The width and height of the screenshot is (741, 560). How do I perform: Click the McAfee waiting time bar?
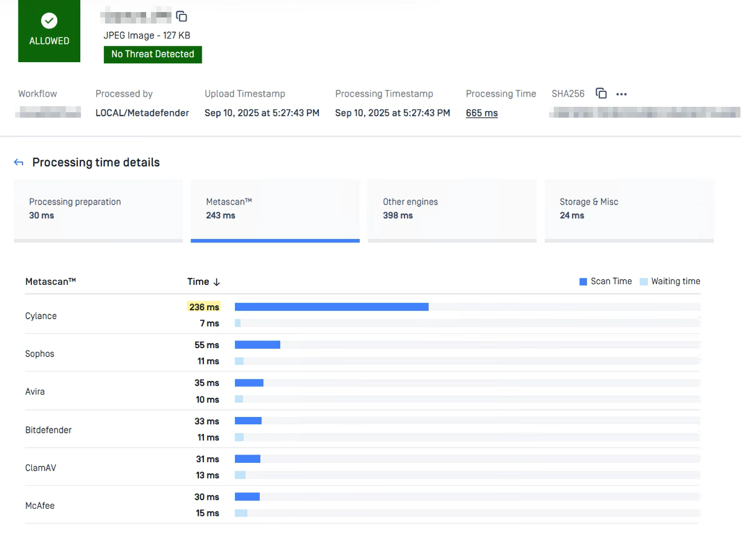241,513
